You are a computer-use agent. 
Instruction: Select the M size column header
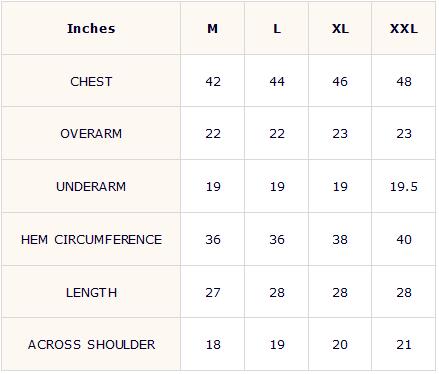(x=213, y=29)
